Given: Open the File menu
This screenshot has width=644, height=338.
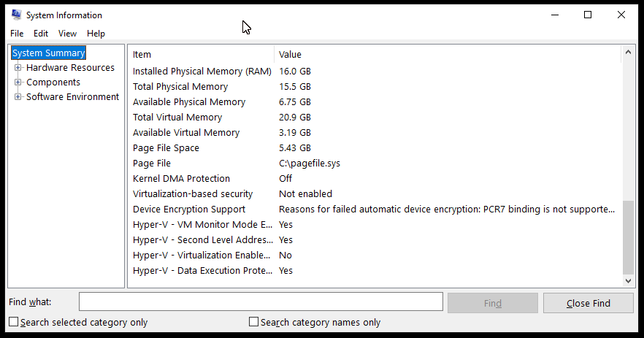Looking at the screenshot, I should tap(17, 34).
